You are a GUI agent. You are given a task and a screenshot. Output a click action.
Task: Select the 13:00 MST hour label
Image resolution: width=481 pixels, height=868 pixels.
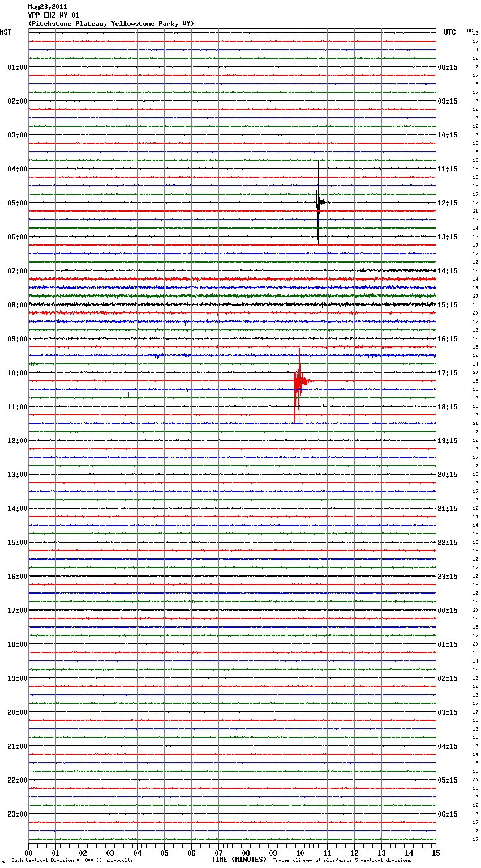point(17,475)
